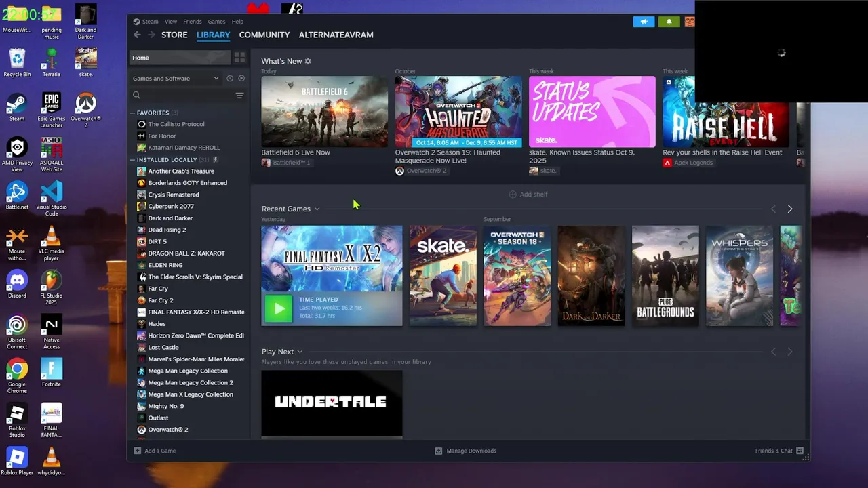Open What's New settings gear
Viewport: 868px width, 488px height.
click(x=308, y=61)
